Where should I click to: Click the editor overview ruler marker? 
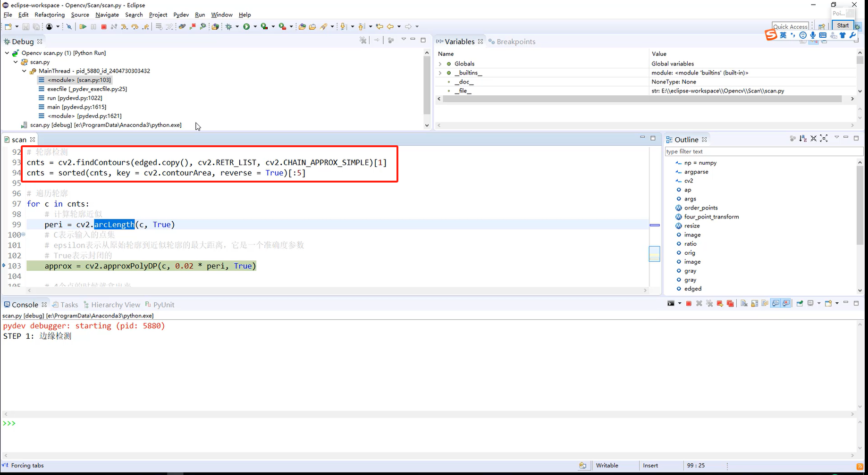click(x=654, y=225)
